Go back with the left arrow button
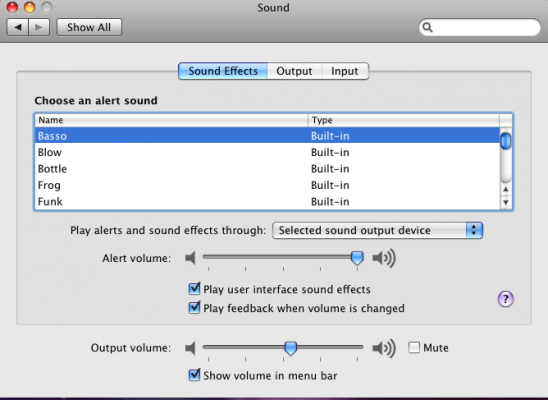 click(17, 27)
